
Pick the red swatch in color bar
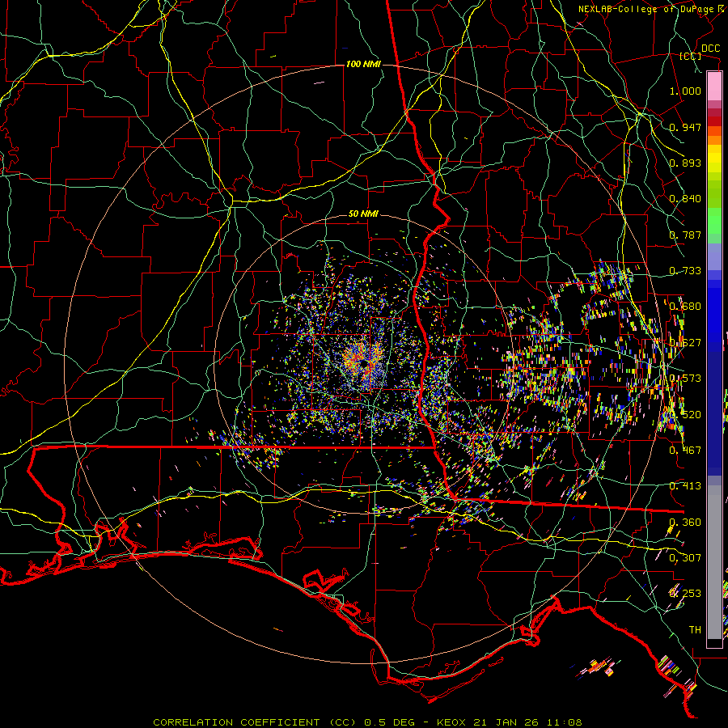coord(714,121)
